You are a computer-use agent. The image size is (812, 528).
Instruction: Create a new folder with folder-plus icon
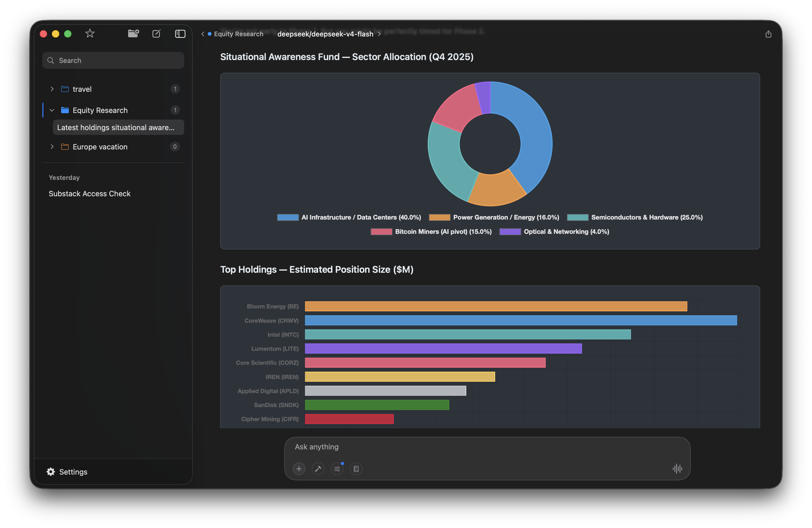pyautogui.click(x=133, y=33)
